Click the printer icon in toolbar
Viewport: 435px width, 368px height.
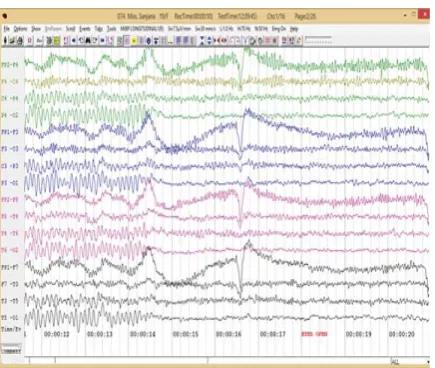tap(20, 40)
